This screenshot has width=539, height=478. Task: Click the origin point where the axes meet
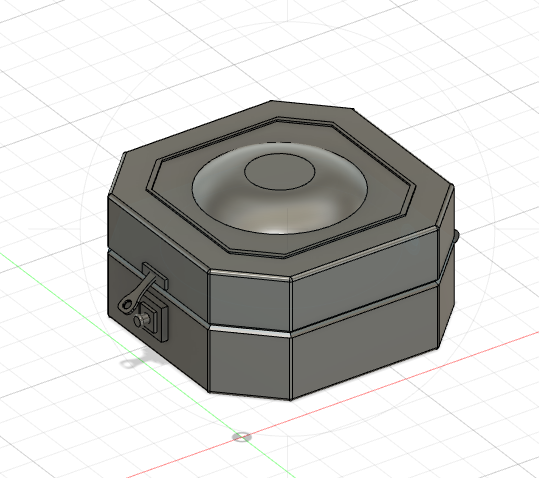(x=242, y=437)
